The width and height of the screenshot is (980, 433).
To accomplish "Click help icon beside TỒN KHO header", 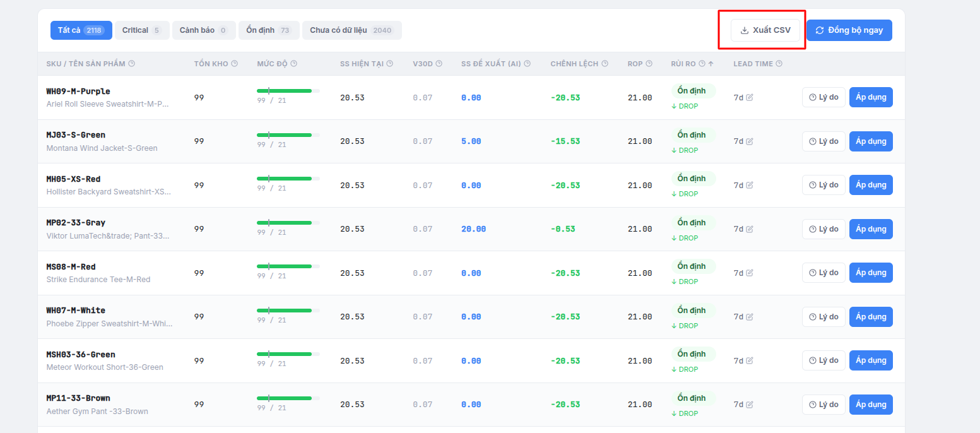I will pos(234,64).
